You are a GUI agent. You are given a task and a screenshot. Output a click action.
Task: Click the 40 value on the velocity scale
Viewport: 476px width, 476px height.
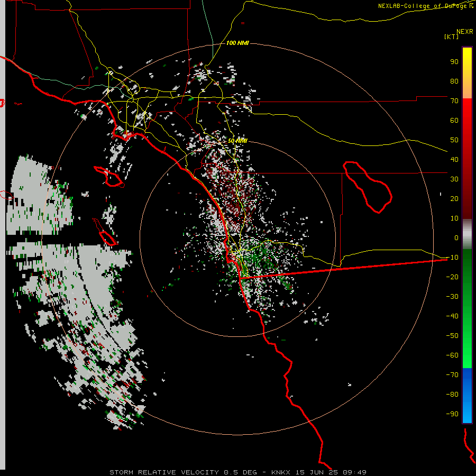pos(454,160)
